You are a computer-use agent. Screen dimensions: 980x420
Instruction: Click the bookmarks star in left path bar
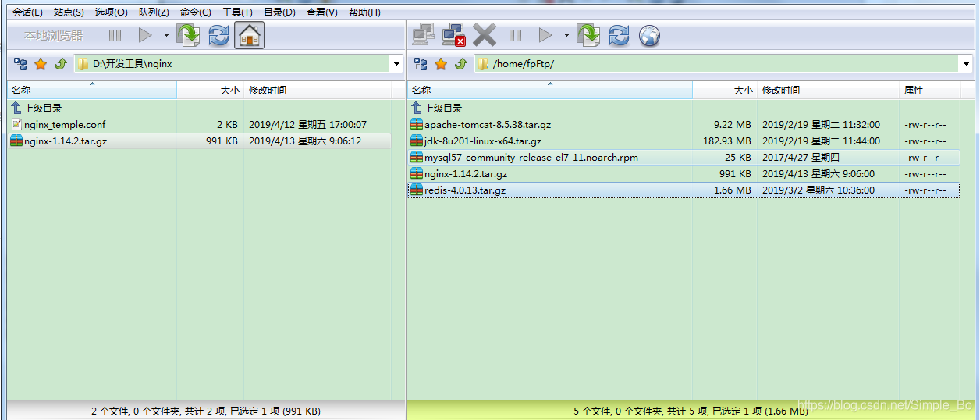pos(41,64)
